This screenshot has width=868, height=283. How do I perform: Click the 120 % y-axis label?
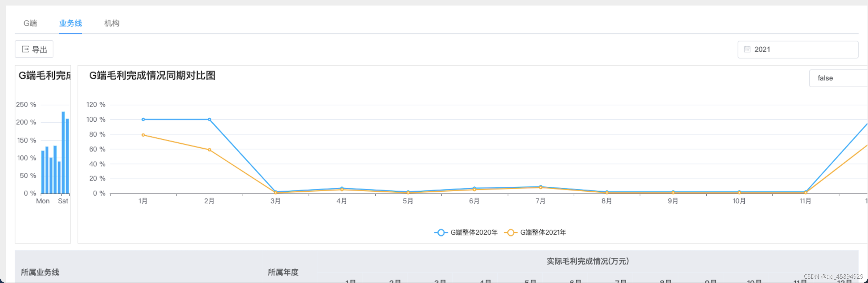tap(96, 104)
